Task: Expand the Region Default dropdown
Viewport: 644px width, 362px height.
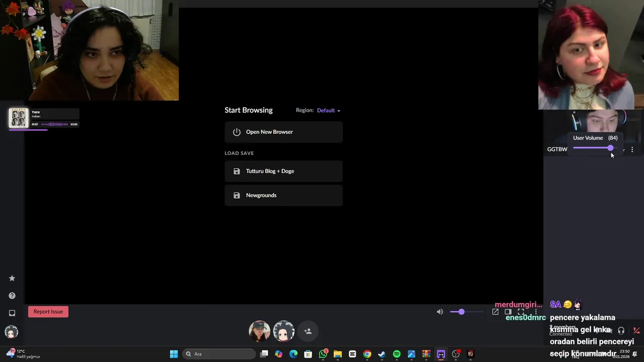Action: tap(329, 111)
